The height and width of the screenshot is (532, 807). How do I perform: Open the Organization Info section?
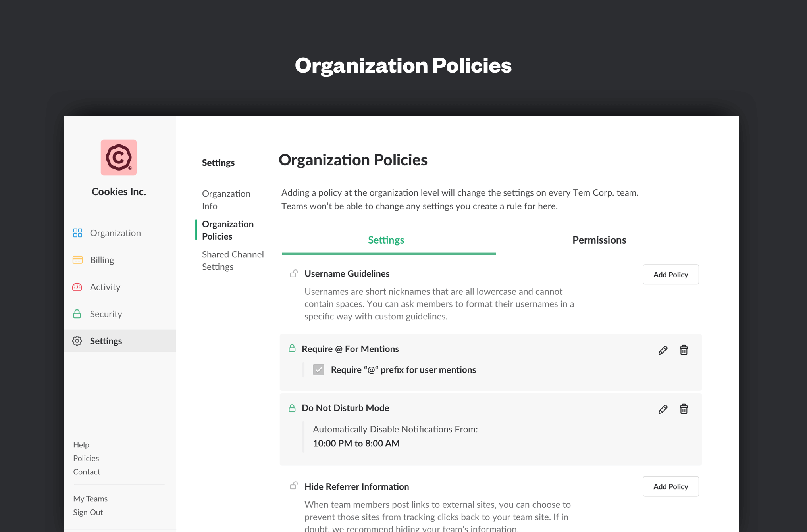(x=226, y=200)
